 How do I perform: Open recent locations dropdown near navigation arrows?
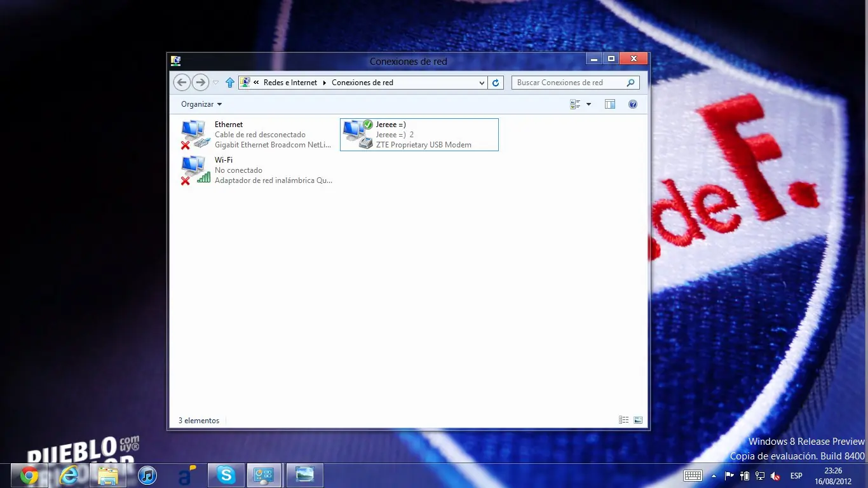tap(215, 83)
